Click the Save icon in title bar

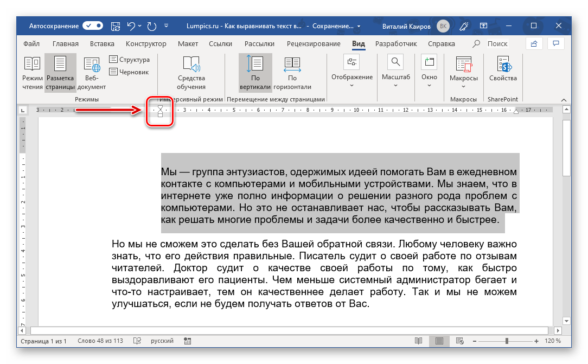[116, 25]
